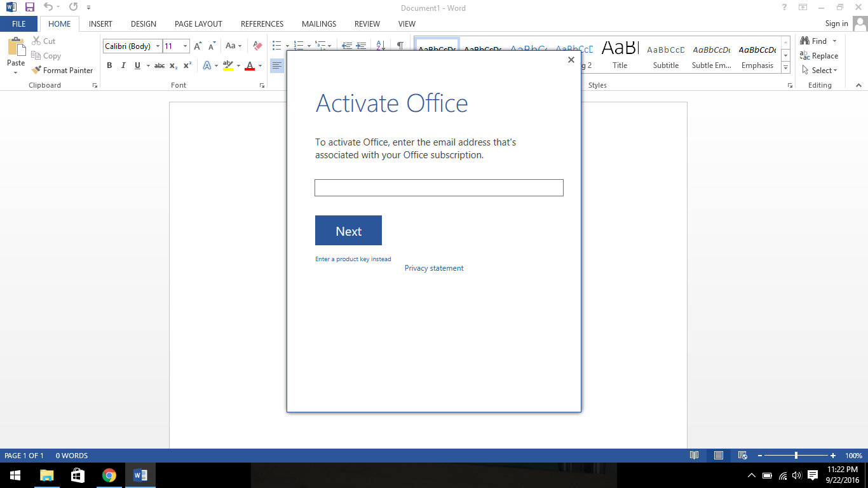The image size is (868, 488).
Task: Shrink the font size
Action: point(212,46)
